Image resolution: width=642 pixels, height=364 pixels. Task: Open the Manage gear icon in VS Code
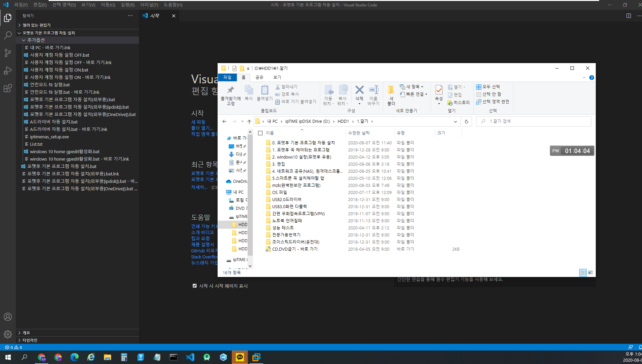click(8, 334)
